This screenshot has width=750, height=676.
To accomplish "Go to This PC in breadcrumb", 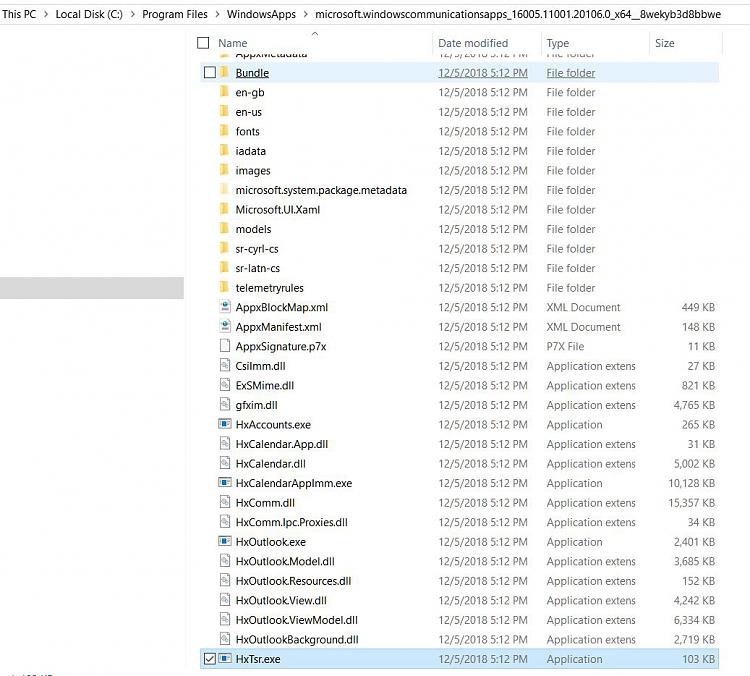I will click(19, 14).
